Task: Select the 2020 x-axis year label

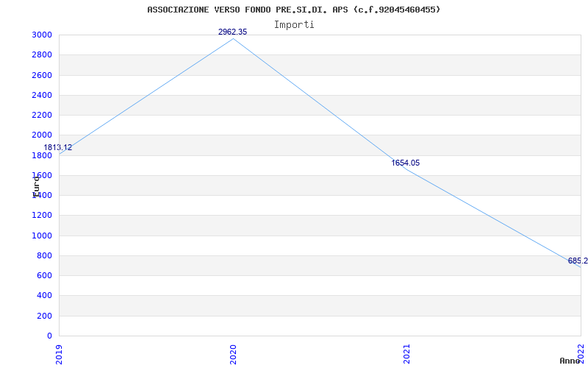Action: click(233, 353)
